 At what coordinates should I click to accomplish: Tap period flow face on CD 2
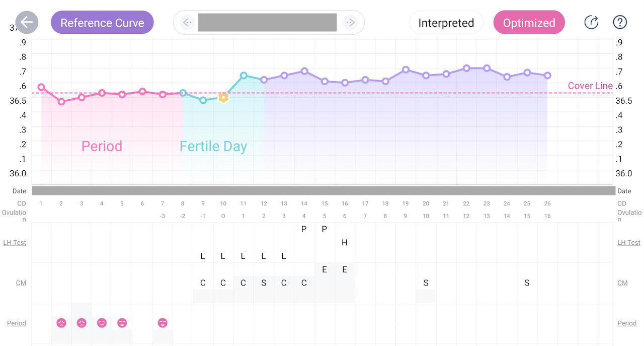pos(61,323)
